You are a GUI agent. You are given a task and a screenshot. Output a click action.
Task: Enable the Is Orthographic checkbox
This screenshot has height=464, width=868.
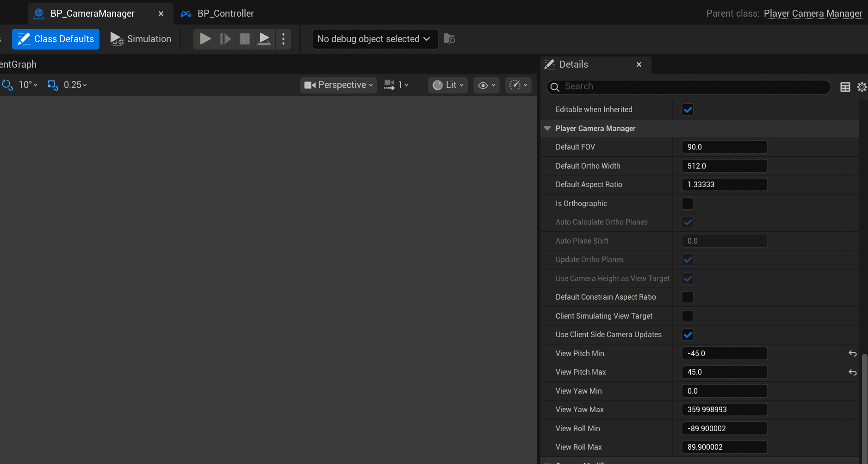(688, 204)
